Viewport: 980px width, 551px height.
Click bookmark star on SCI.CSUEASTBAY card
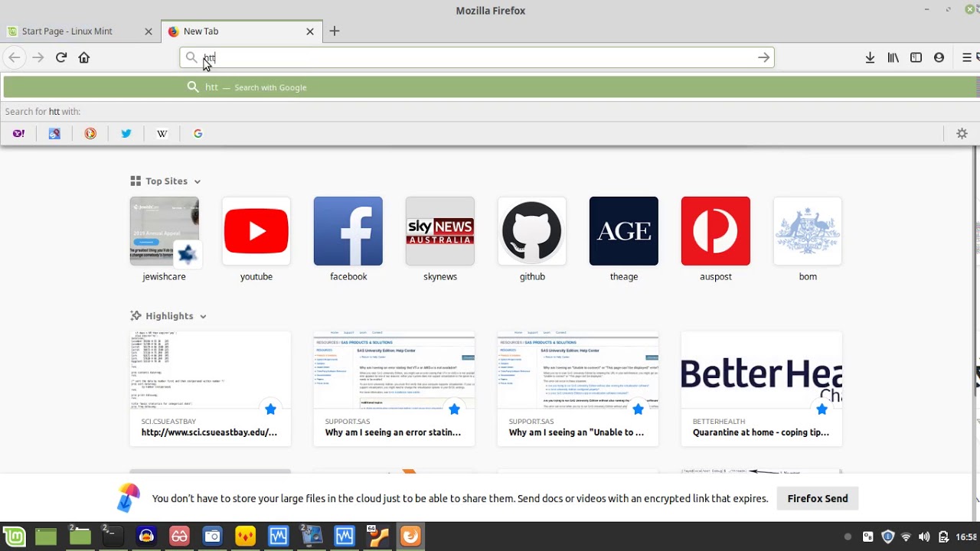click(x=270, y=409)
